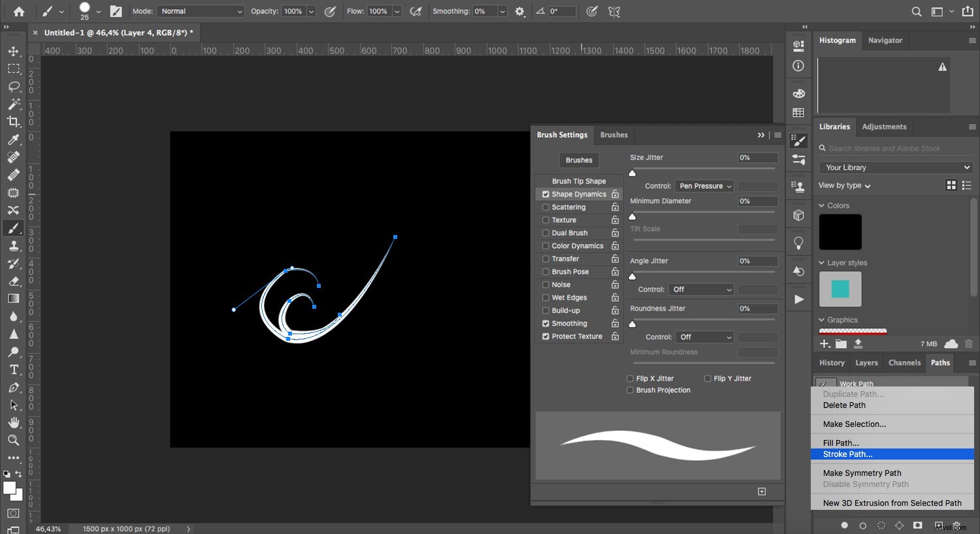
Task: Open the blend Mode dropdown
Action: pos(201,11)
